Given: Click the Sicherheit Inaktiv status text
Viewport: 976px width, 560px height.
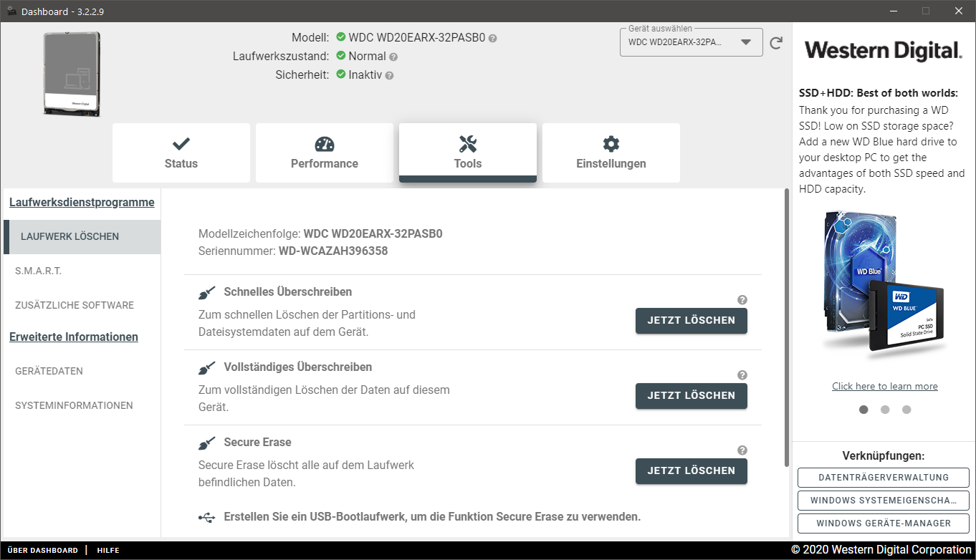Looking at the screenshot, I should click(365, 75).
